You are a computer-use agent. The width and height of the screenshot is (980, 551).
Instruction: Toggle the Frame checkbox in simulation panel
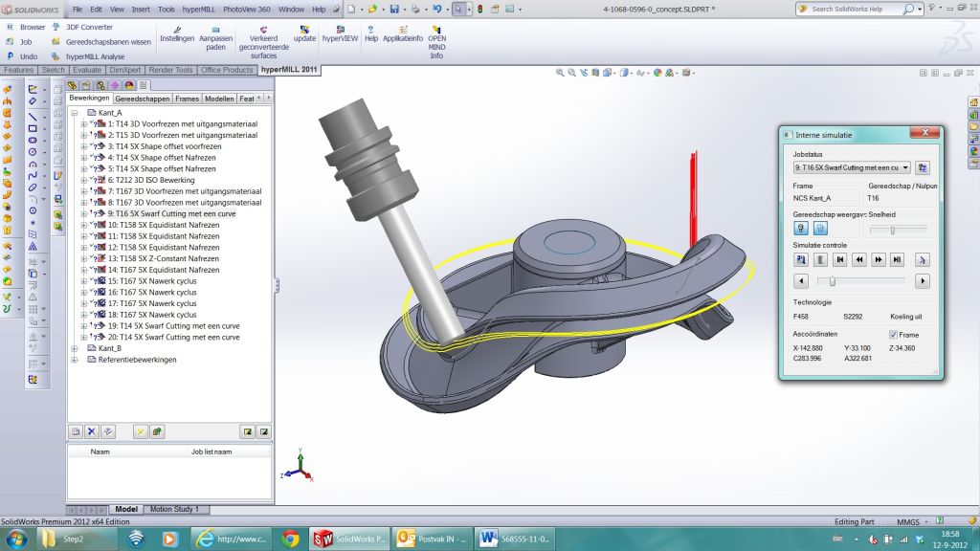(893, 335)
